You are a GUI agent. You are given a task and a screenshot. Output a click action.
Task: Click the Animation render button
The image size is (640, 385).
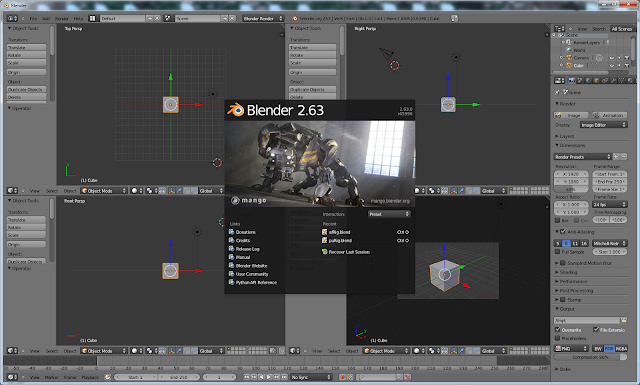tap(610, 116)
